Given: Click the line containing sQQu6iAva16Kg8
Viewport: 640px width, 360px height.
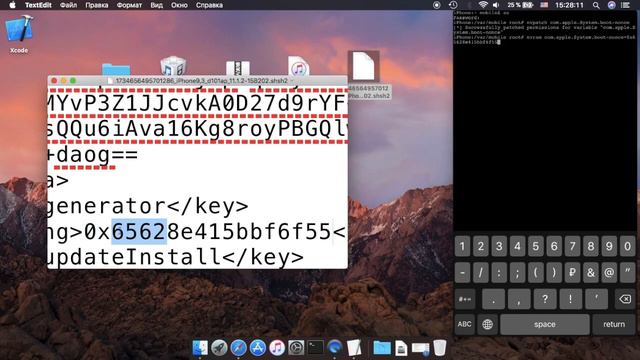Looking at the screenshot, I should [198, 129].
